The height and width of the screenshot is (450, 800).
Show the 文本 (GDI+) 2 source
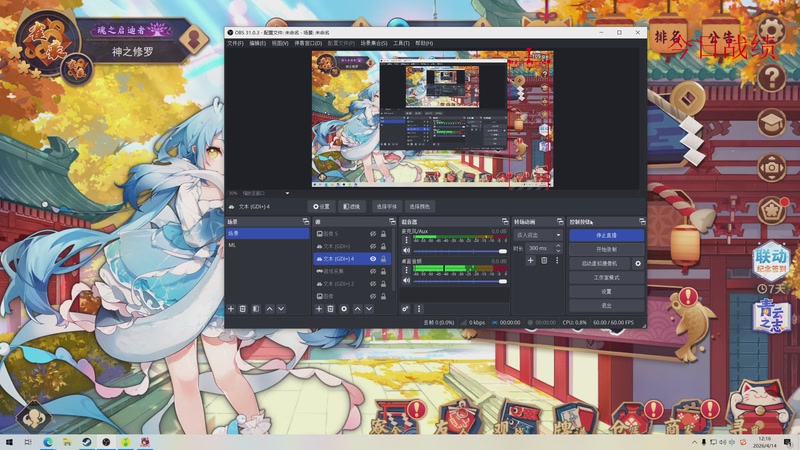coord(373,284)
